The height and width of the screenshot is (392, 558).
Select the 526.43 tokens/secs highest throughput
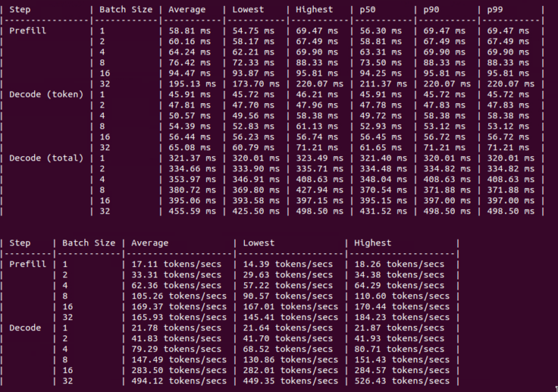[x=398, y=381]
